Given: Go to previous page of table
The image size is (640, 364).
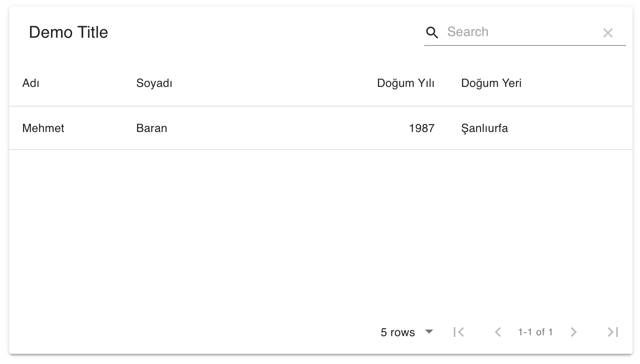Looking at the screenshot, I should [498, 332].
